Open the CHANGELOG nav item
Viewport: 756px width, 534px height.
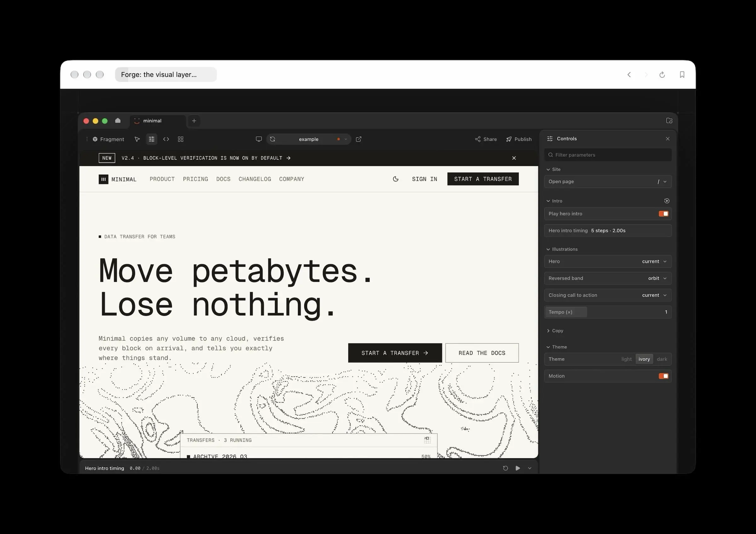pos(255,179)
